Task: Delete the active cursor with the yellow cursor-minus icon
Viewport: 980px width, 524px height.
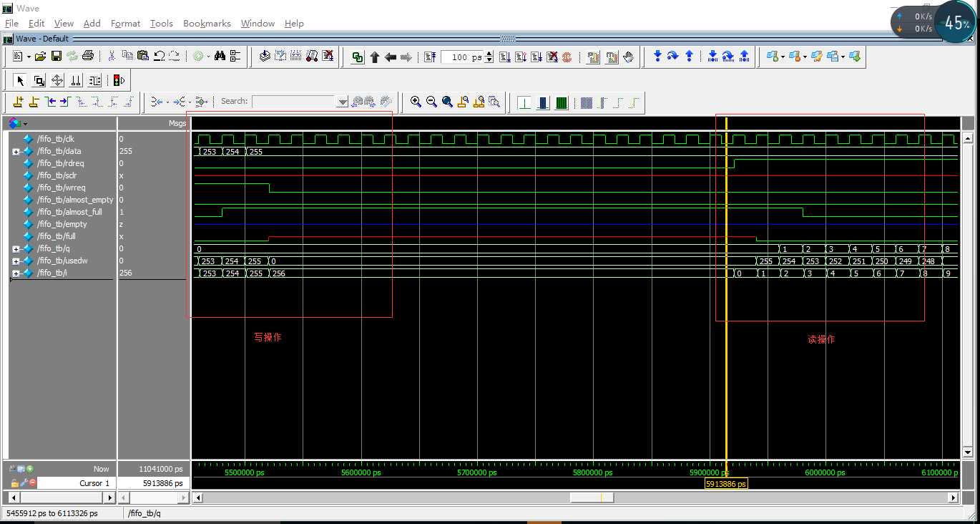Action: pyautogui.click(x=34, y=102)
